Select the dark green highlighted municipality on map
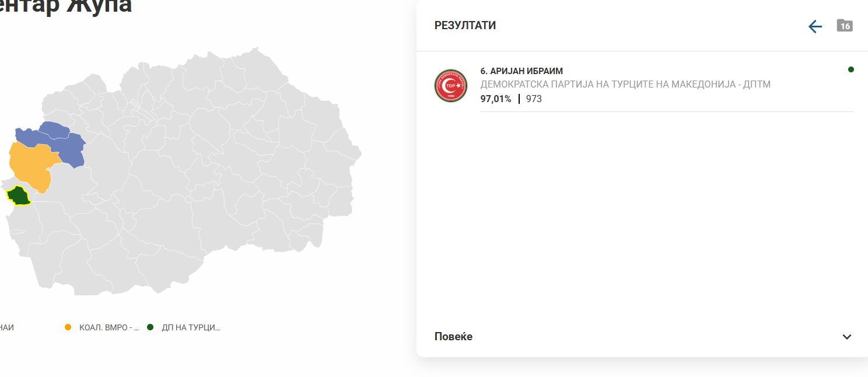Viewport: 868px width, 377px height. [x=19, y=196]
